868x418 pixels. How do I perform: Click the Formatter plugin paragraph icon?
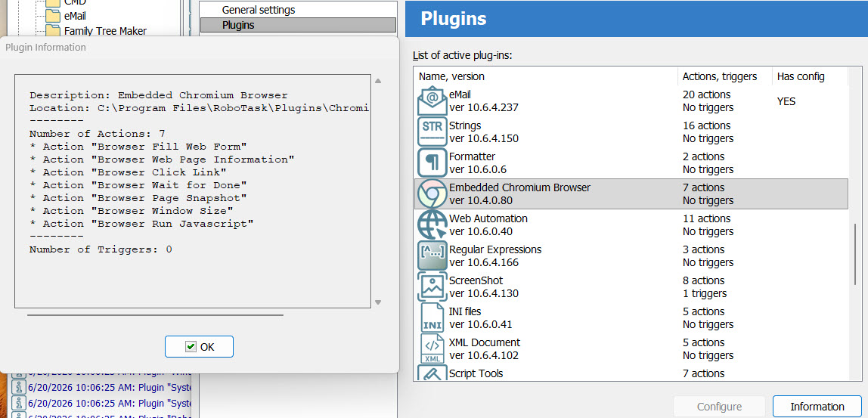(x=432, y=163)
